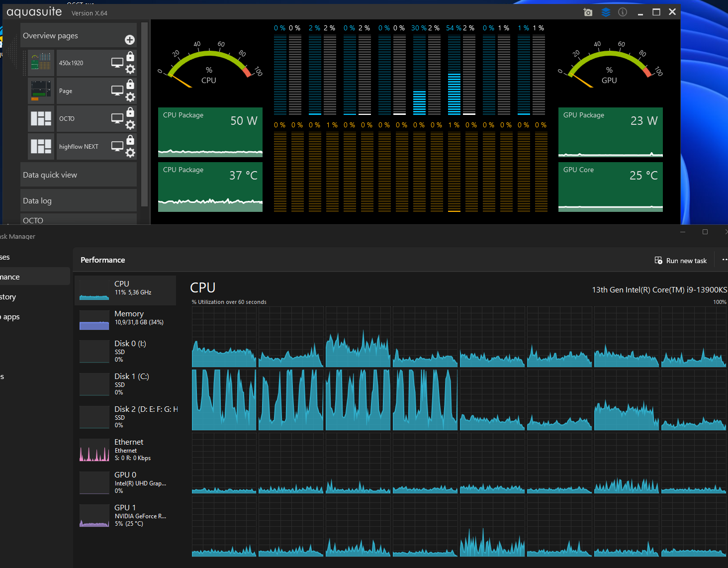Image resolution: width=728 pixels, height=568 pixels.
Task: Open gear settings for the 450x1920 page
Action: pyautogui.click(x=130, y=69)
